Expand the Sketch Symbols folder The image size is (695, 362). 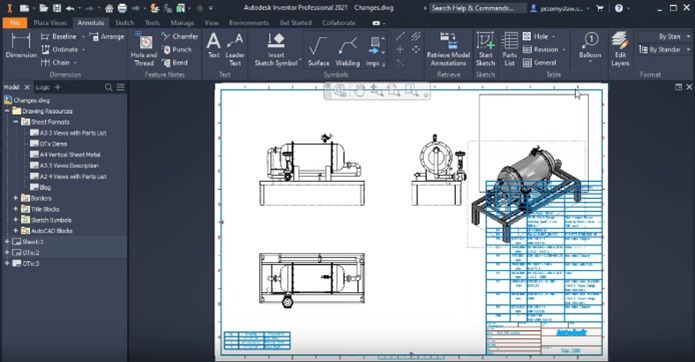(x=16, y=220)
